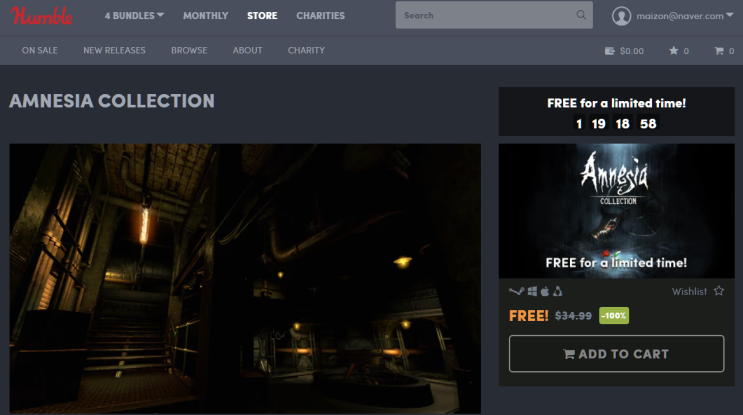Click the orange FREE! price text

528,316
